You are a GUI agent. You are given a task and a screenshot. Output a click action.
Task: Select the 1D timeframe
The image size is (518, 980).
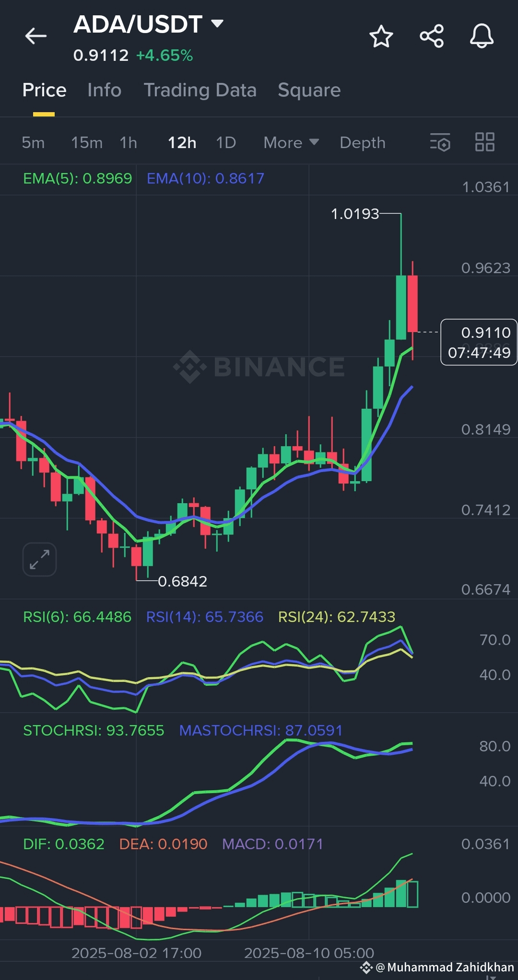[x=226, y=142]
